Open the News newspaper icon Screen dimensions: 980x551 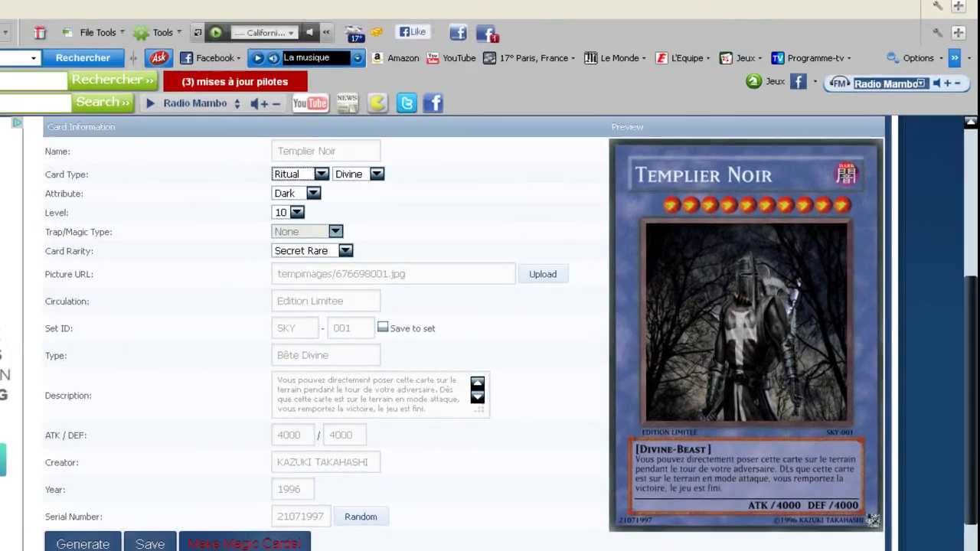pos(347,103)
